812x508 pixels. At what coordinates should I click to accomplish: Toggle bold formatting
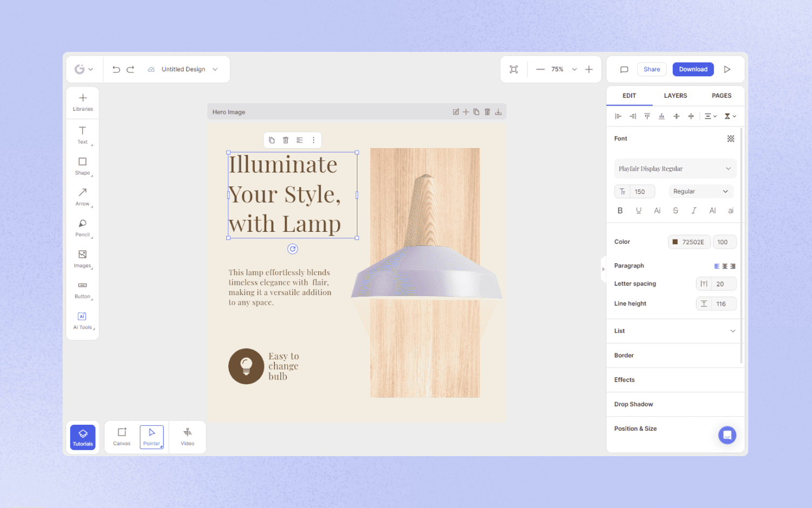tap(620, 211)
